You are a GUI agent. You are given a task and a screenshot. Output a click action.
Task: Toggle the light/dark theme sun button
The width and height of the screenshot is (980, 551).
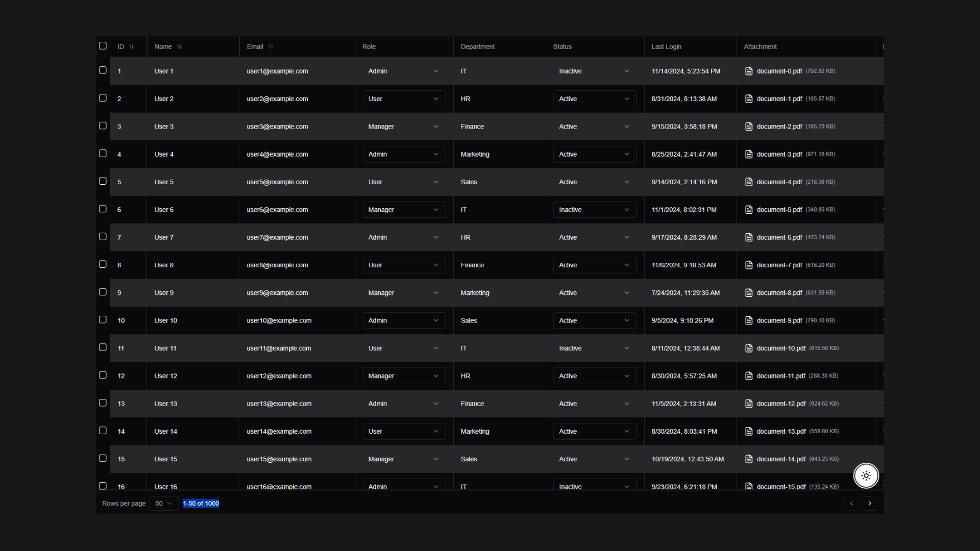tap(866, 475)
